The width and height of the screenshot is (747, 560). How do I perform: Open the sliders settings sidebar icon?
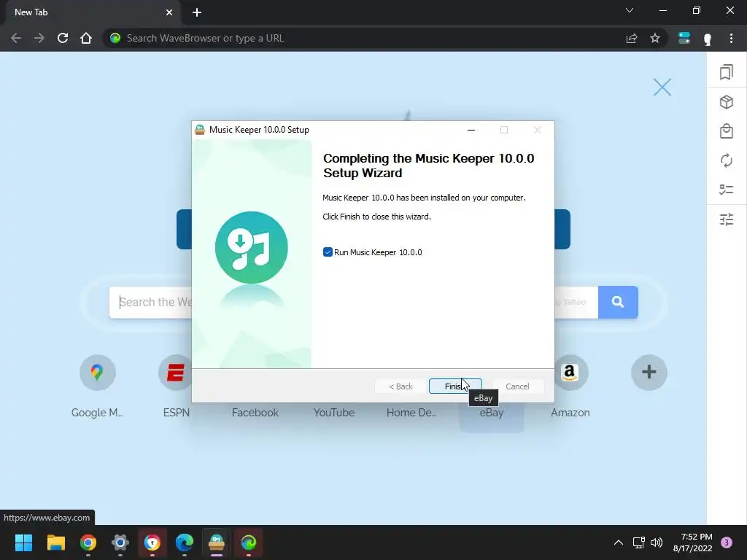point(727,219)
